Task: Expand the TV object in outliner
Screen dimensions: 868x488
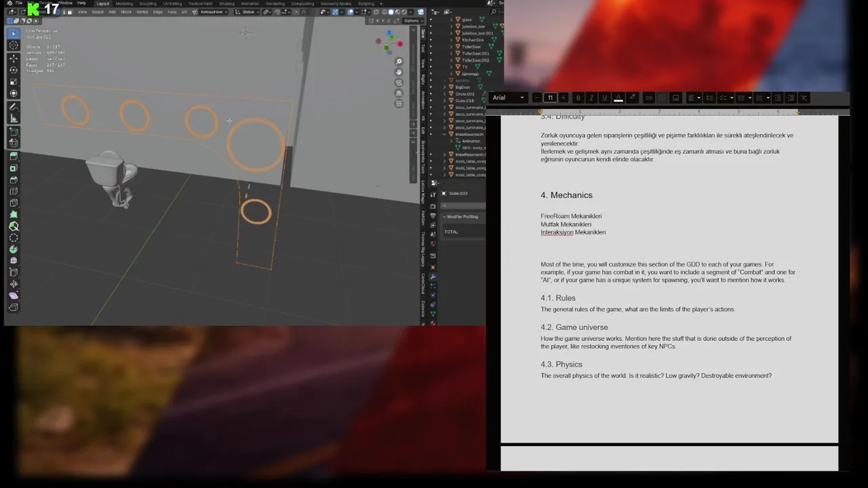Action: [x=452, y=67]
